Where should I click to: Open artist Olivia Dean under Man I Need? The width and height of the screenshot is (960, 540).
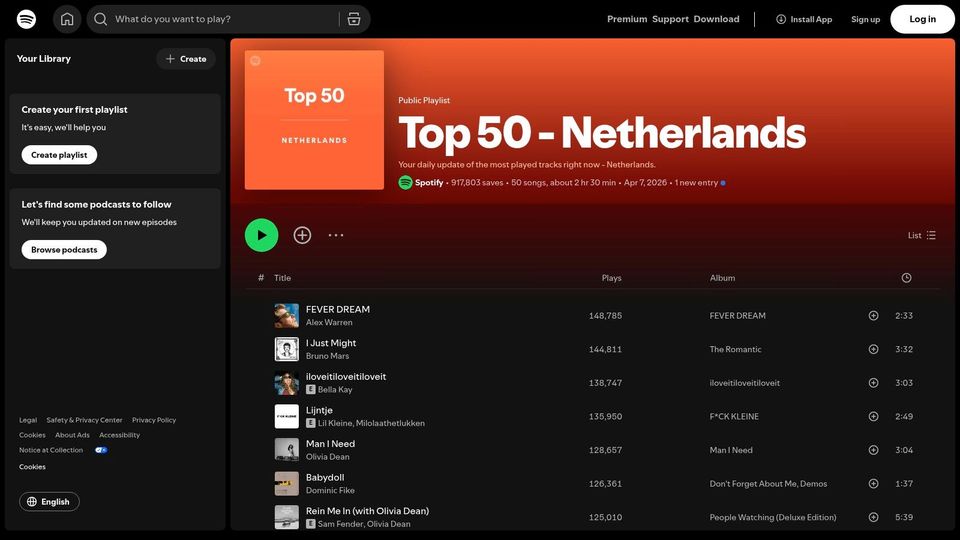point(328,457)
